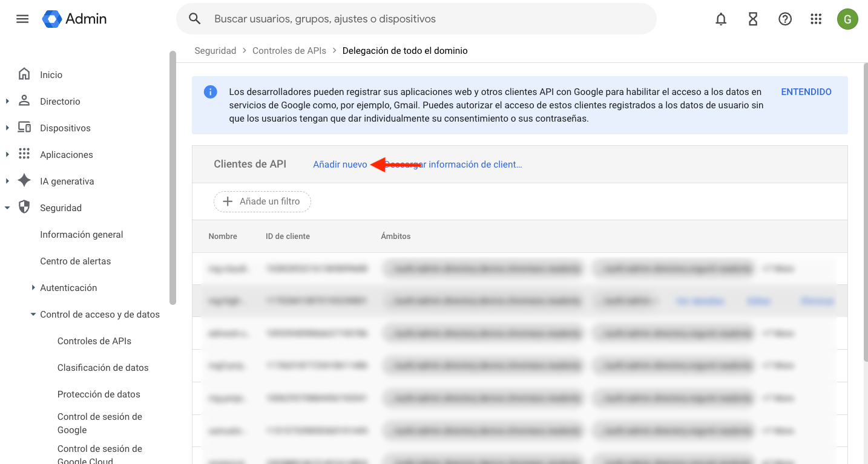
Task: Collapse the Seguridad menu section
Action: (x=7, y=207)
